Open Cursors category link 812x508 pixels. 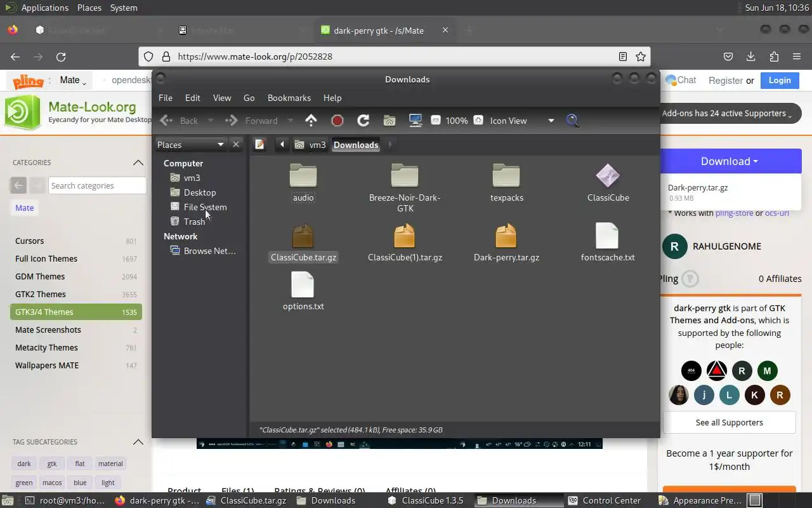point(29,241)
